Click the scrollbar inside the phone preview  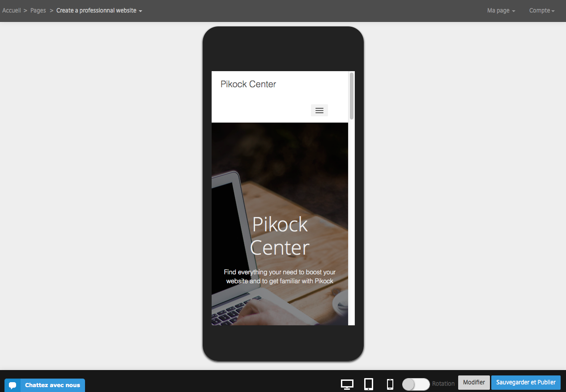tap(352, 95)
